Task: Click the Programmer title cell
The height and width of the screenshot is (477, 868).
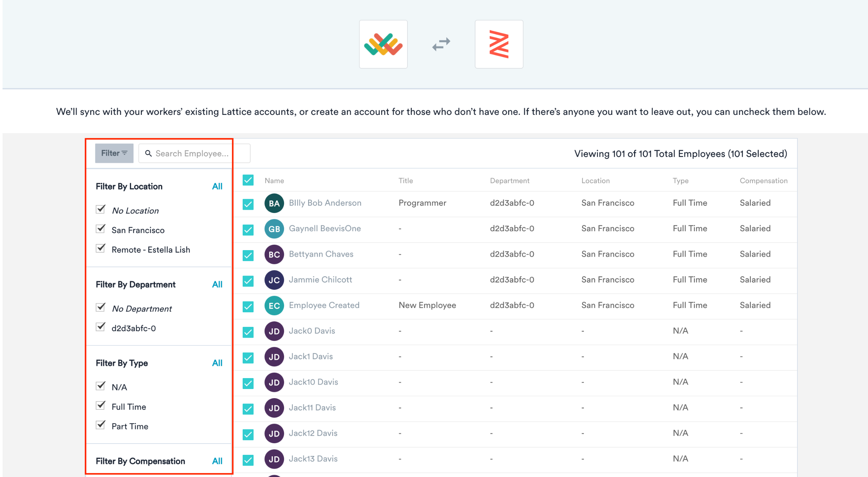Action: click(x=422, y=203)
